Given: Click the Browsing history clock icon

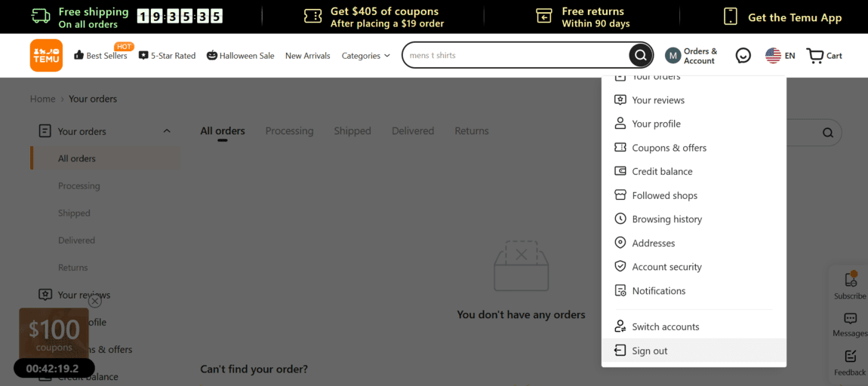Looking at the screenshot, I should coord(620,219).
